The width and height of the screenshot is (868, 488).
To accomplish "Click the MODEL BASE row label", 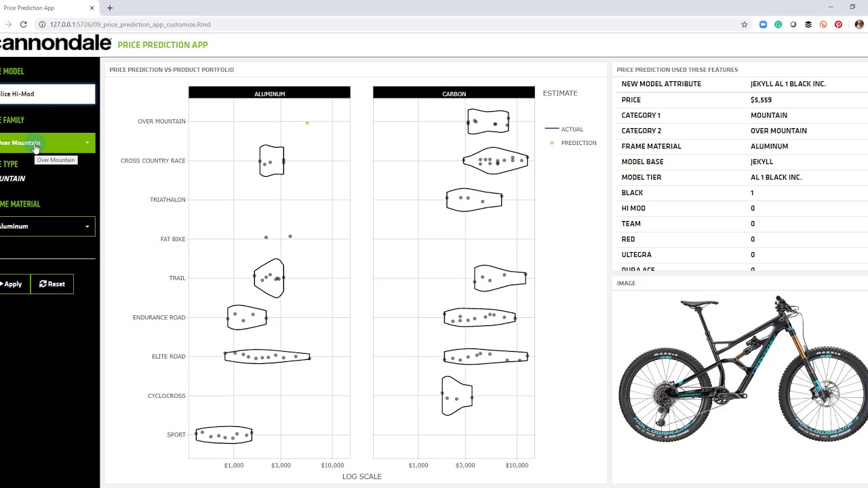I will tap(643, 162).
